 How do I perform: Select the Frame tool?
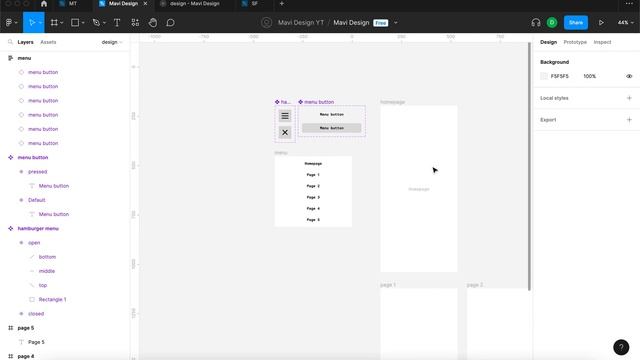(x=54, y=22)
